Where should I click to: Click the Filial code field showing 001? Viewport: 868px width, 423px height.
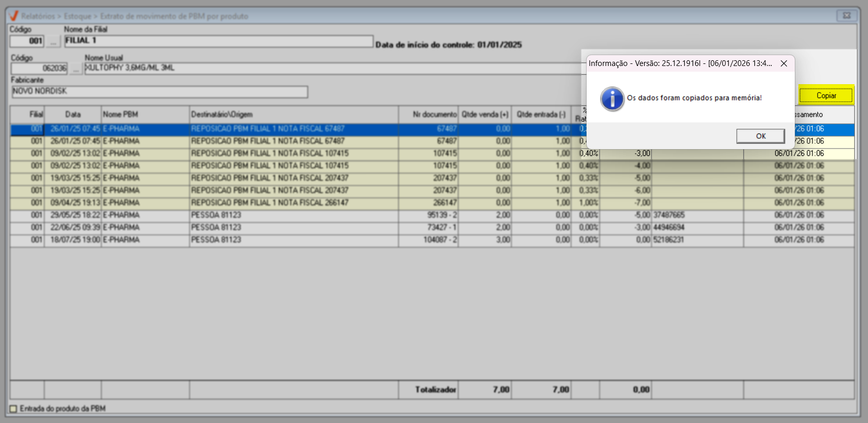(x=27, y=41)
